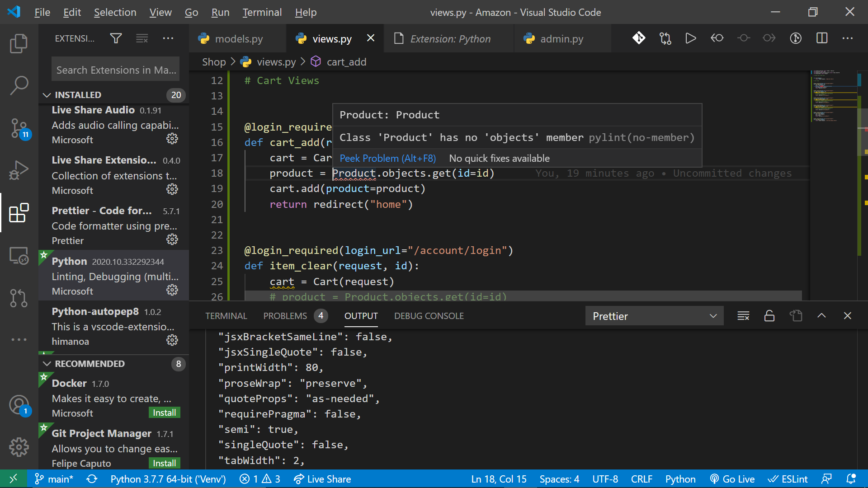Image resolution: width=868 pixels, height=488 pixels.
Task: Filter extensions with the funnel icon
Action: coord(116,38)
